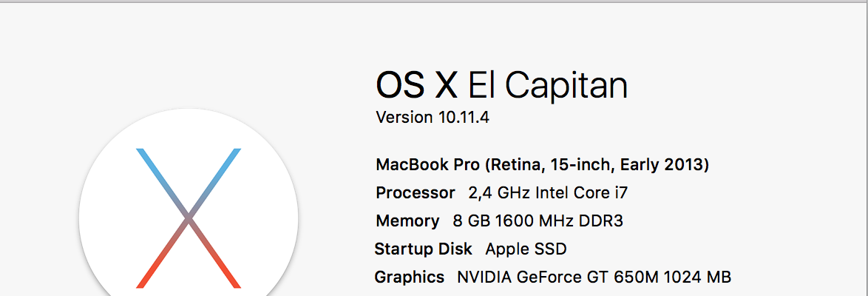The width and height of the screenshot is (868, 296).
Task: Click the "1600 MHz DDR3" memory type text
Action: pyautogui.click(x=560, y=221)
